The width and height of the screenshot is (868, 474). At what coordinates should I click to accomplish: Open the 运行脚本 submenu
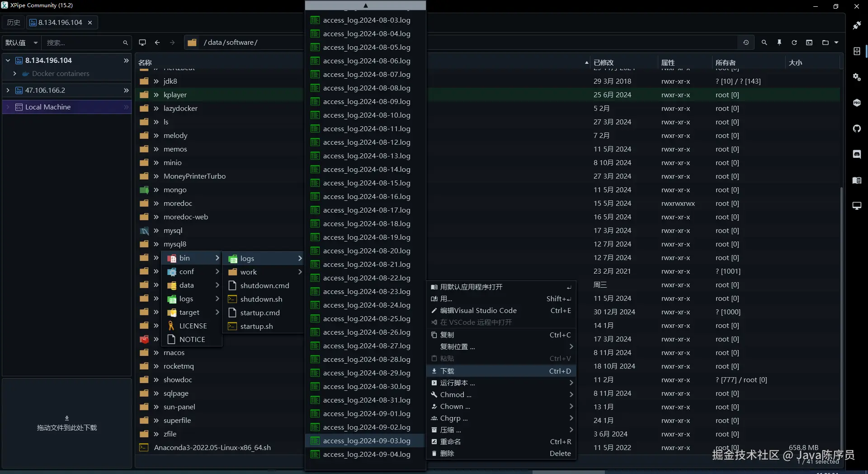pos(501,383)
